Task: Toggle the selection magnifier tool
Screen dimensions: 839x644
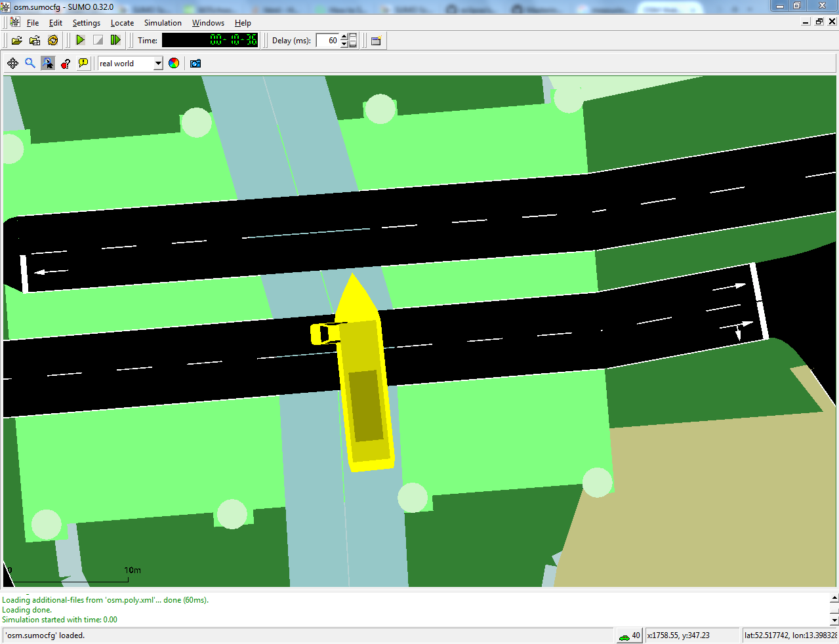Action: [x=48, y=64]
